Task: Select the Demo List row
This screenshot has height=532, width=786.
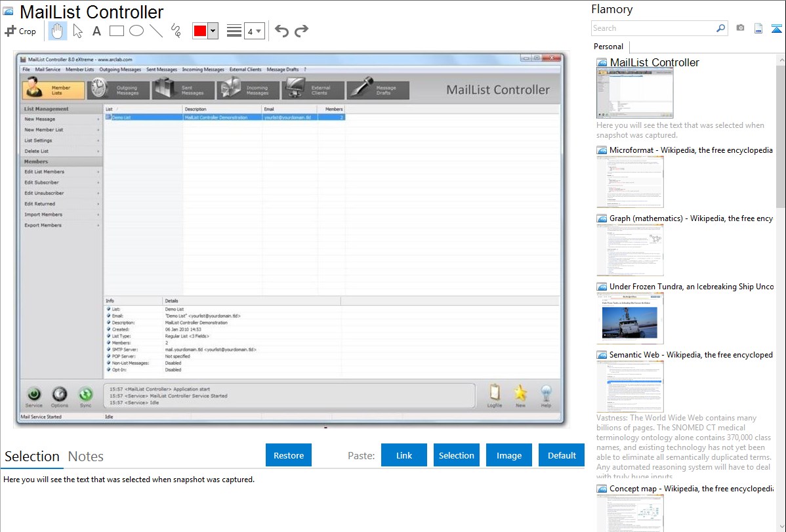Action: pos(224,117)
